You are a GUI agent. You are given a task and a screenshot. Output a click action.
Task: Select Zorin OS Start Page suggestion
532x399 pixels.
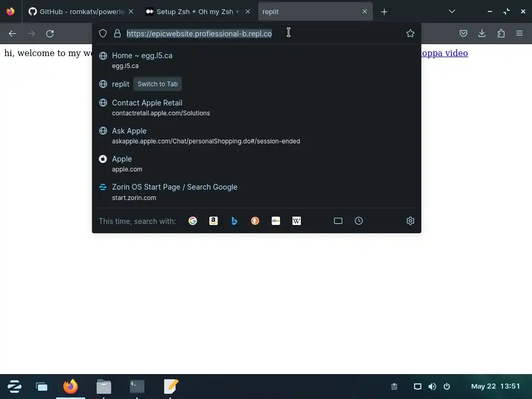[x=257, y=192]
